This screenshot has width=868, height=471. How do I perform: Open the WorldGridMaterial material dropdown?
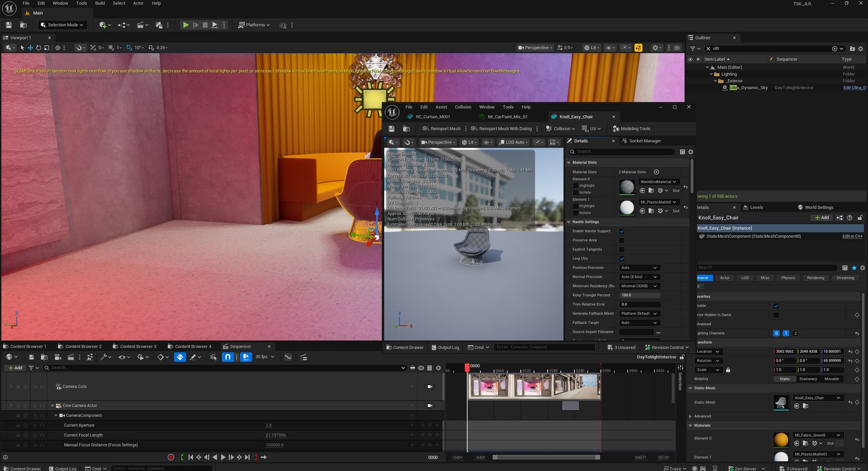click(x=659, y=182)
